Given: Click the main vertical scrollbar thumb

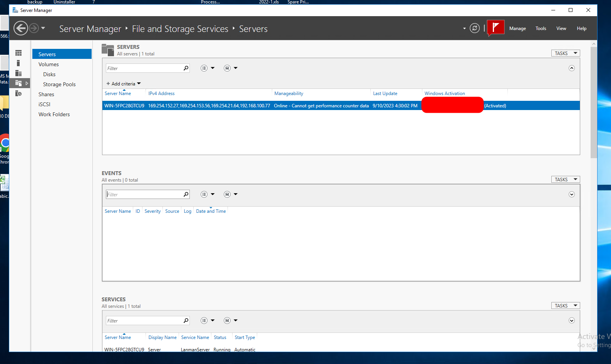Looking at the screenshot, I should point(594,102).
